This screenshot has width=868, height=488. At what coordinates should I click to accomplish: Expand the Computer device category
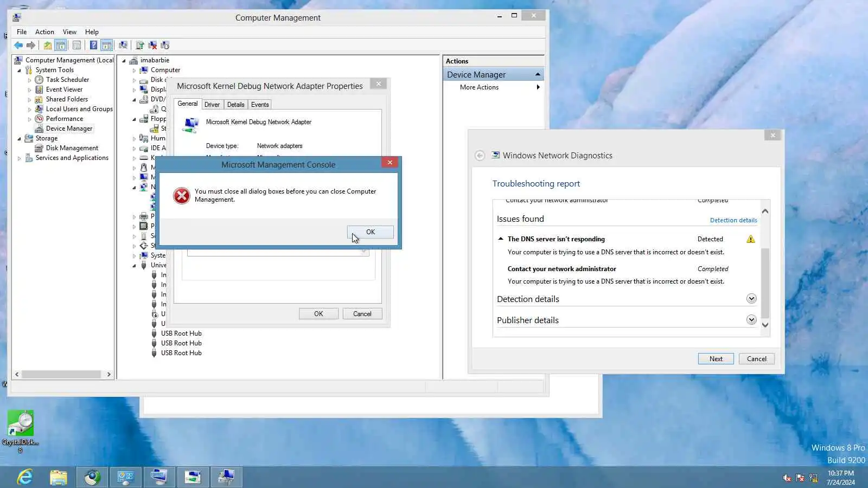tap(134, 70)
